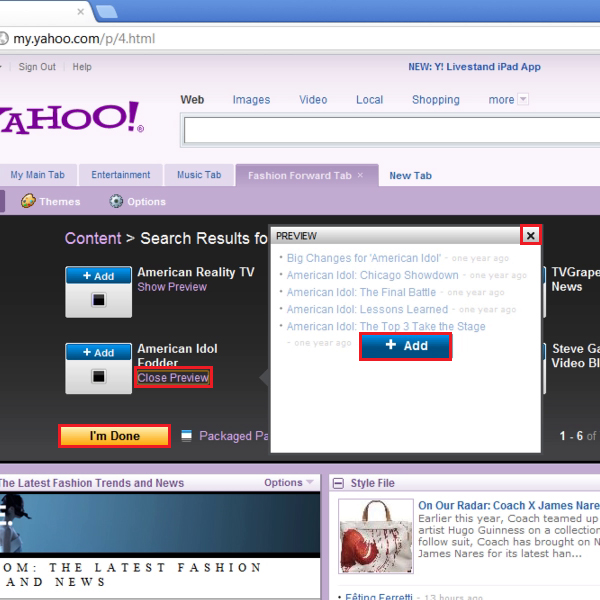The width and height of the screenshot is (600, 600).
Task: Open the Help link
Action: point(82,67)
